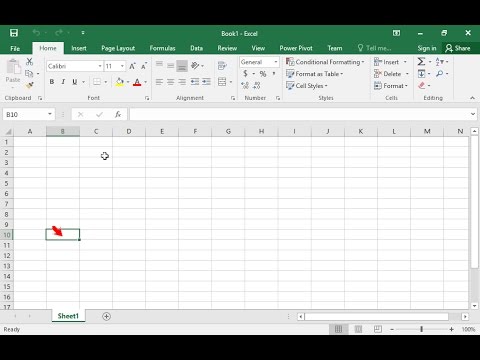Add a new sheet with plus icon
Image resolution: width=480 pixels, height=360 pixels.
106,316
